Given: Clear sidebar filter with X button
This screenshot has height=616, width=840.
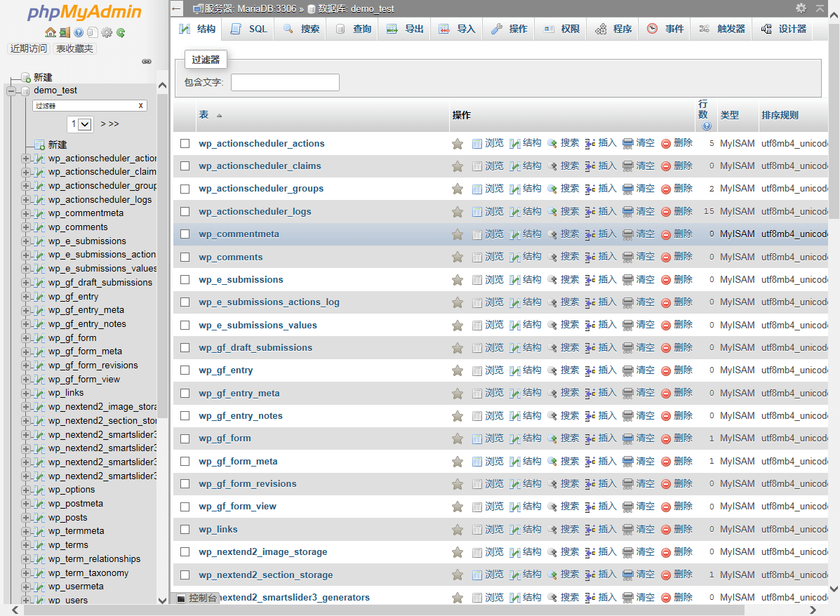Looking at the screenshot, I should click(140, 106).
